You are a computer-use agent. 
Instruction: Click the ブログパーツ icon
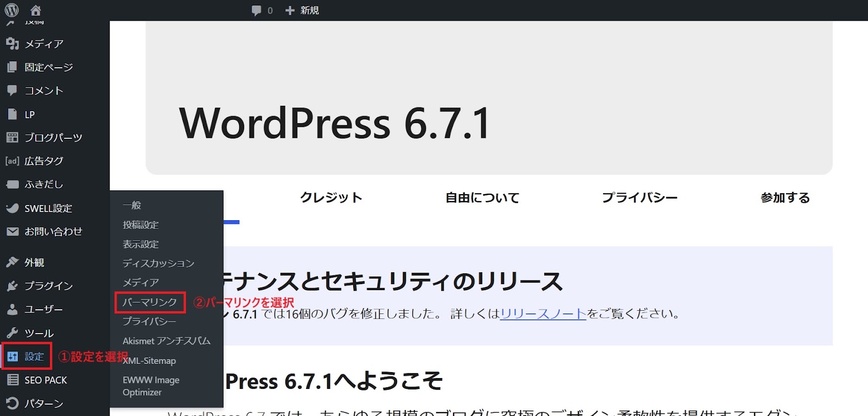[x=12, y=137]
